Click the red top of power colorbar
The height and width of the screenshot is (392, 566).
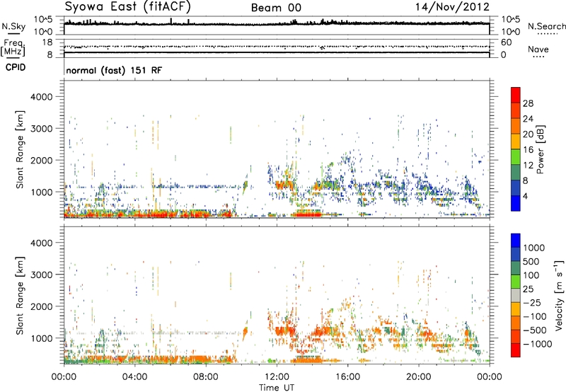516,95
